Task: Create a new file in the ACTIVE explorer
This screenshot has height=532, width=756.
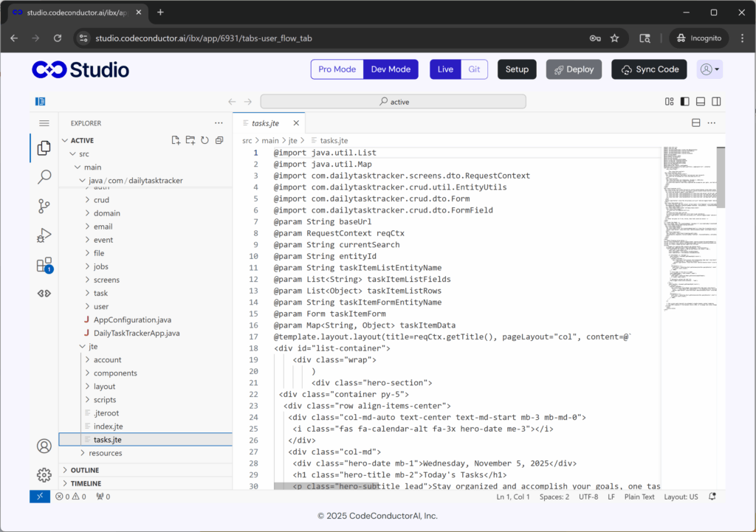Action: [176, 139]
